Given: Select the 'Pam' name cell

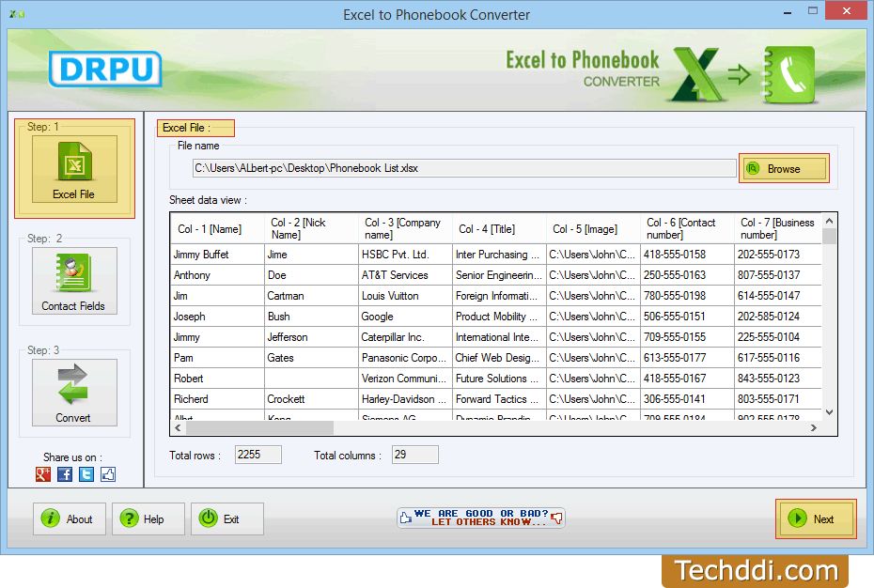Looking at the screenshot, I should [x=217, y=358].
